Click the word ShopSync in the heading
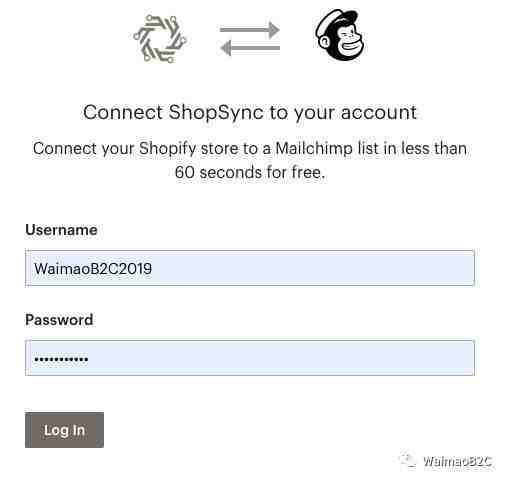Viewport: 507px width, 481px height. coord(216,113)
